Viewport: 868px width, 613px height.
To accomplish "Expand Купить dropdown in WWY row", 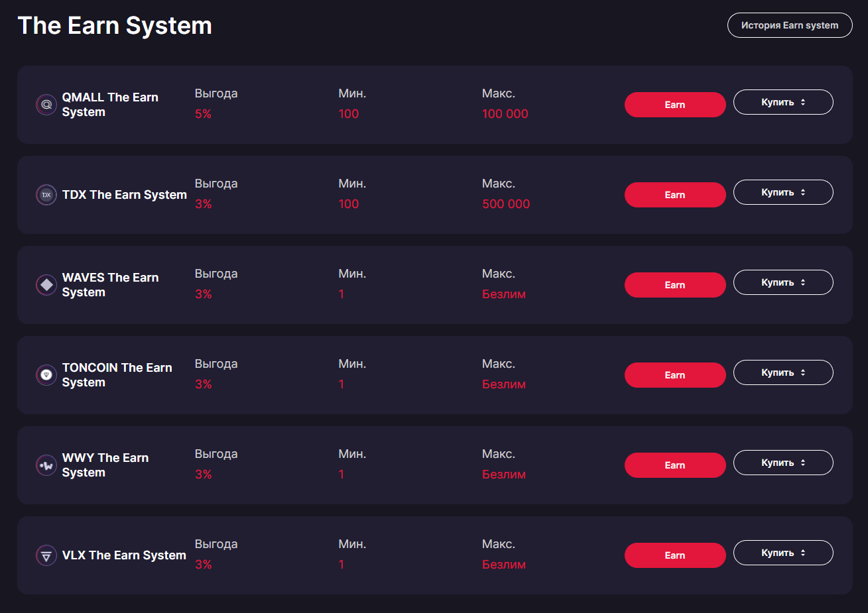I will pyautogui.click(x=782, y=463).
